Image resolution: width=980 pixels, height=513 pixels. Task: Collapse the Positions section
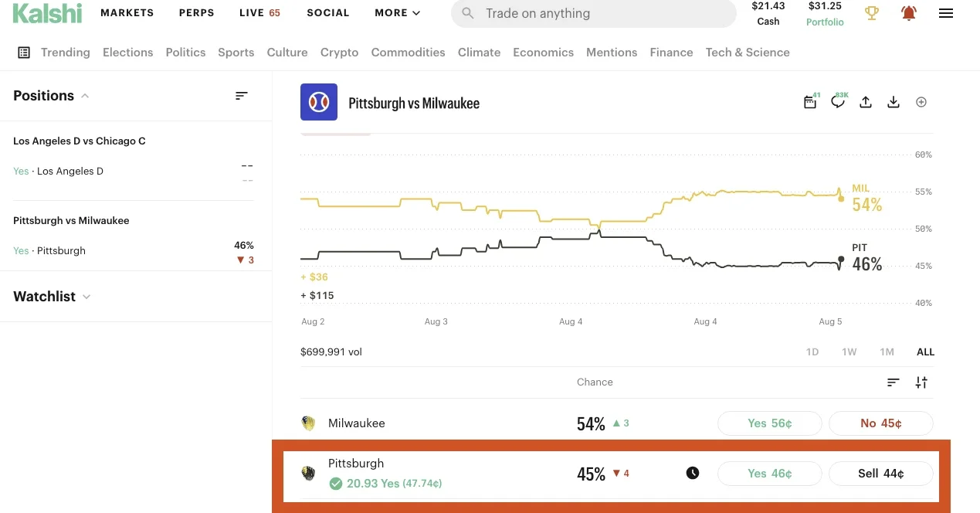coord(85,96)
